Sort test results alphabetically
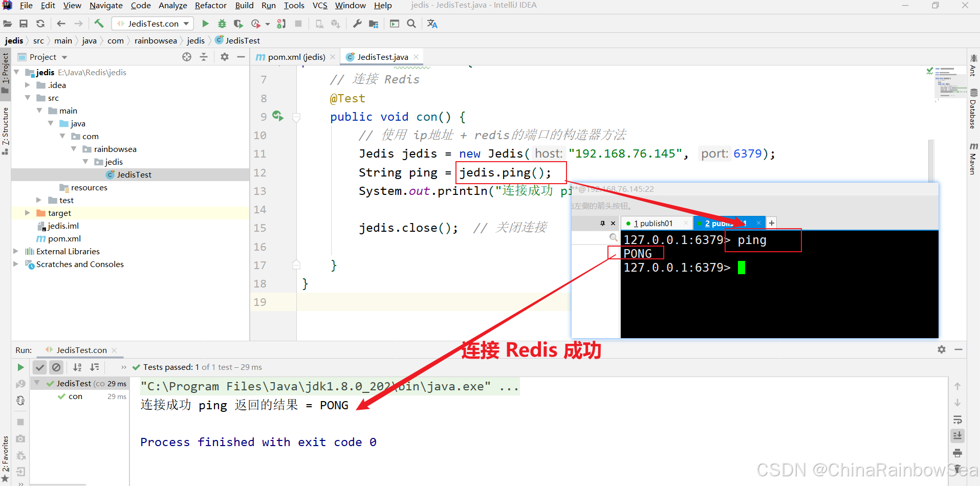Image resolution: width=980 pixels, height=486 pixels. tap(77, 367)
